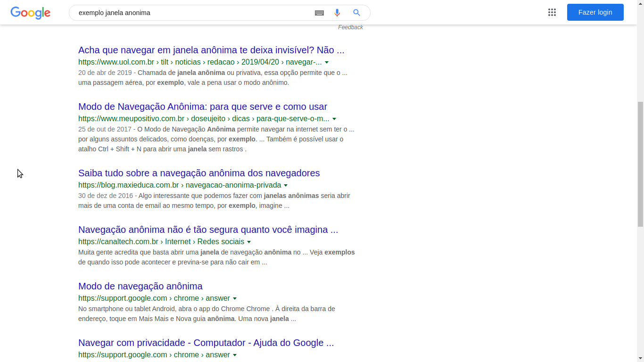
Task: Click the Google logo
Action: coord(31,13)
